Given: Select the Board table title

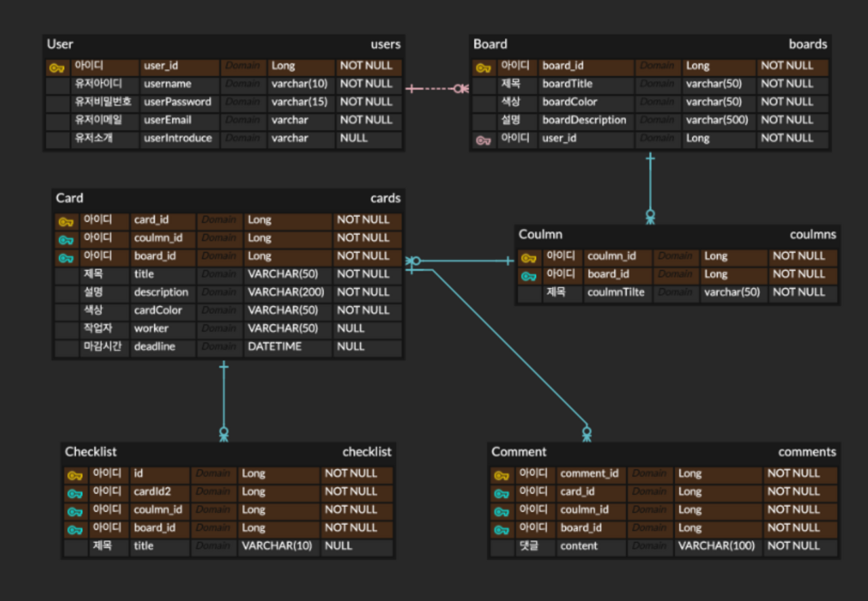Looking at the screenshot, I should (490, 44).
